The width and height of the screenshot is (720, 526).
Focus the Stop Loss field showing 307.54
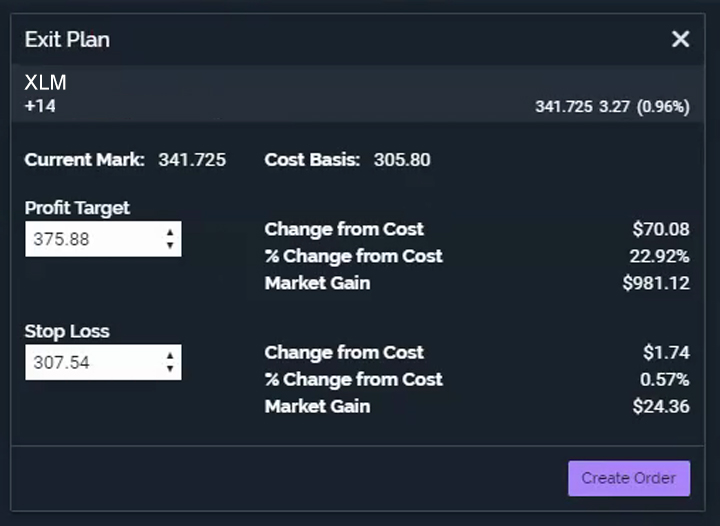(x=92, y=362)
